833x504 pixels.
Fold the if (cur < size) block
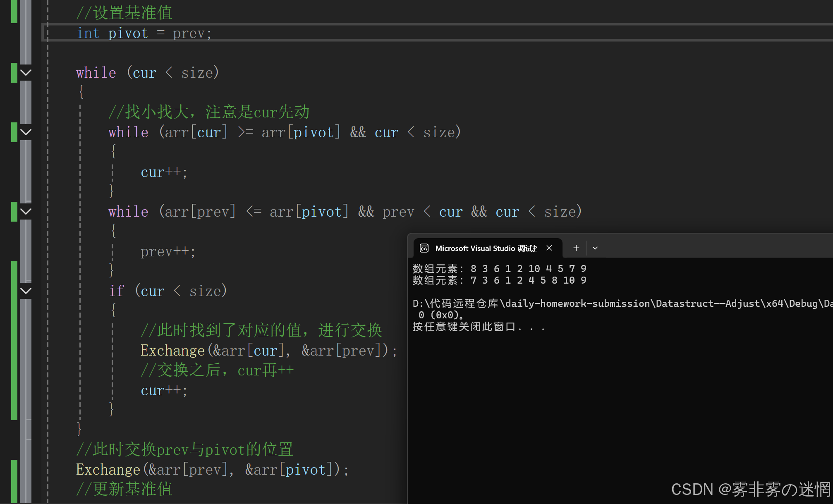point(26,291)
